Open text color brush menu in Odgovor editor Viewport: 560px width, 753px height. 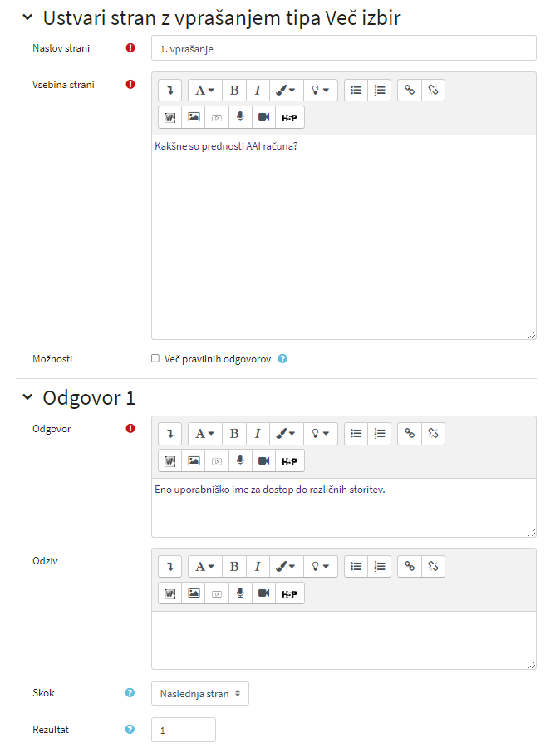pyautogui.click(x=287, y=434)
